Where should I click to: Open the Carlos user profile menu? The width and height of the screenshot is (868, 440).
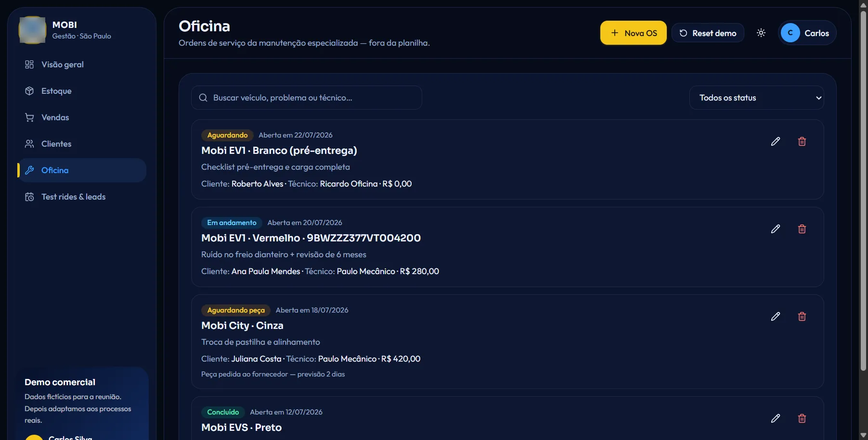pyautogui.click(x=807, y=33)
